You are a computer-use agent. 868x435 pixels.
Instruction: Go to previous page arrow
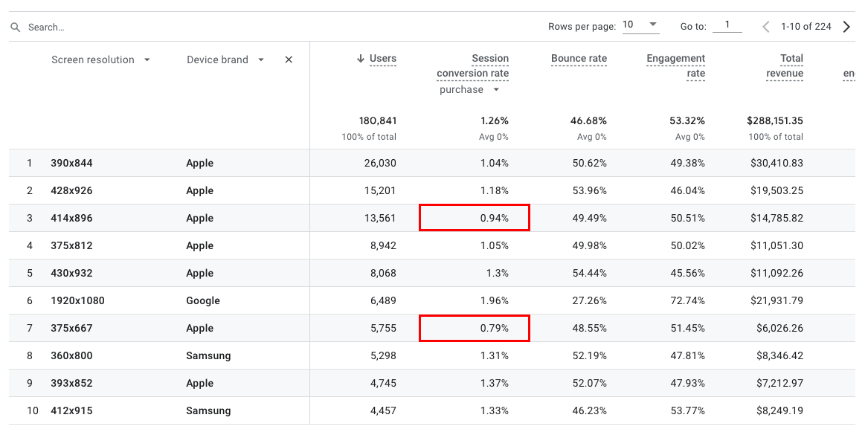click(766, 27)
